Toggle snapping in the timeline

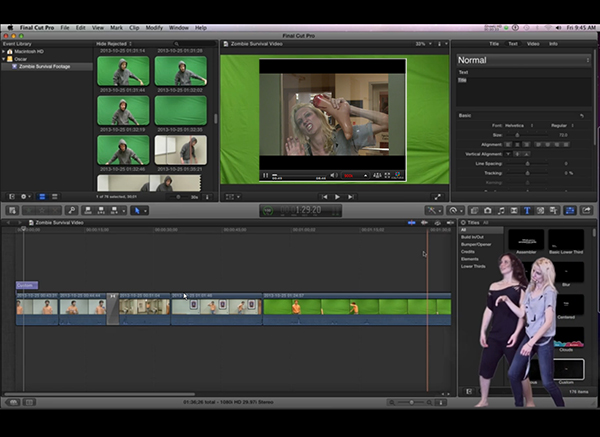(x=450, y=223)
